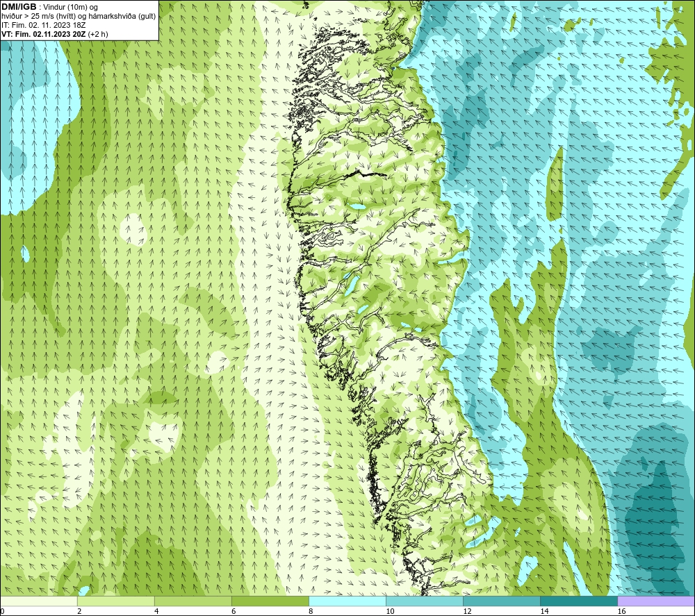Click the 4–6 m/s green legend segment
Screen dimensions: 695x616
tap(193, 601)
